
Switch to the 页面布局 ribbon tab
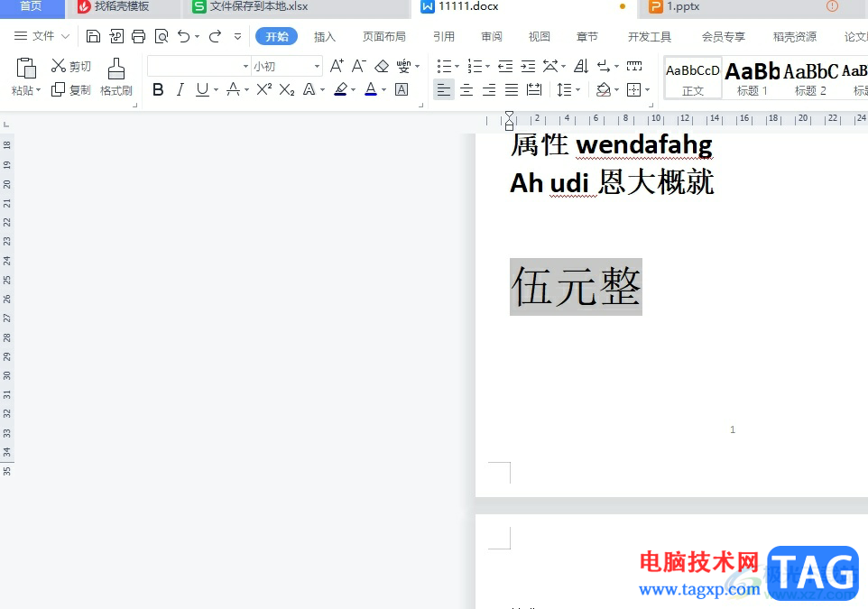pos(384,36)
